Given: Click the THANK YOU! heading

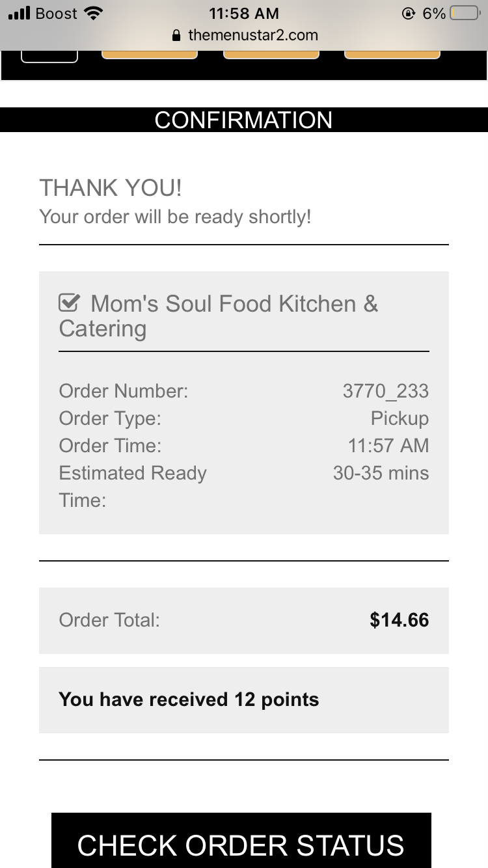Looking at the screenshot, I should tap(111, 188).
